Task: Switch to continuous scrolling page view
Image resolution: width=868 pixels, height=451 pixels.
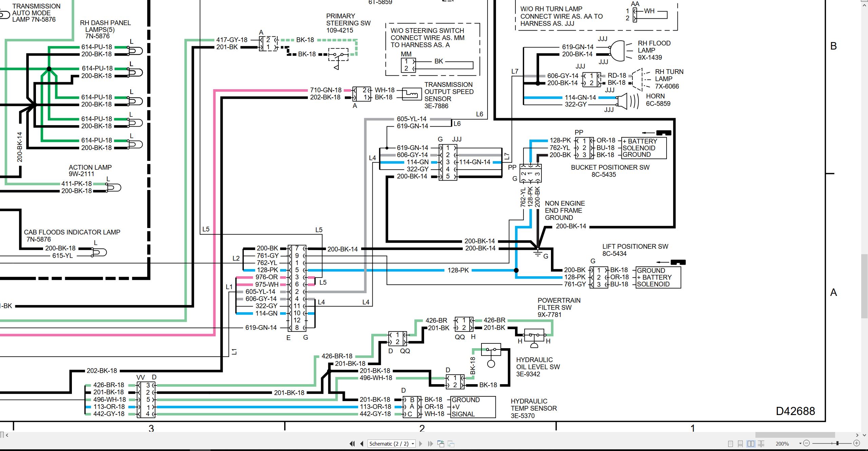Action: point(741,444)
